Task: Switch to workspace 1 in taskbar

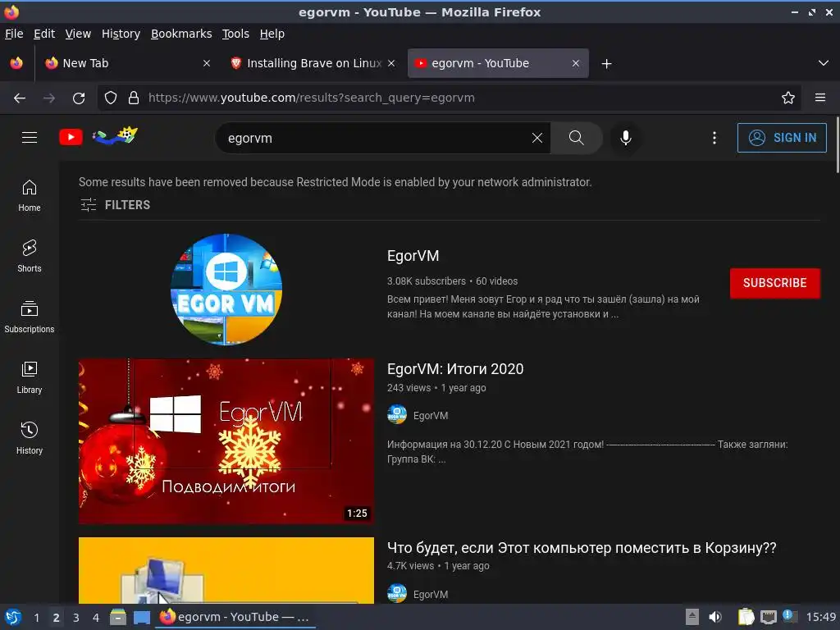Action: (36, 618)
